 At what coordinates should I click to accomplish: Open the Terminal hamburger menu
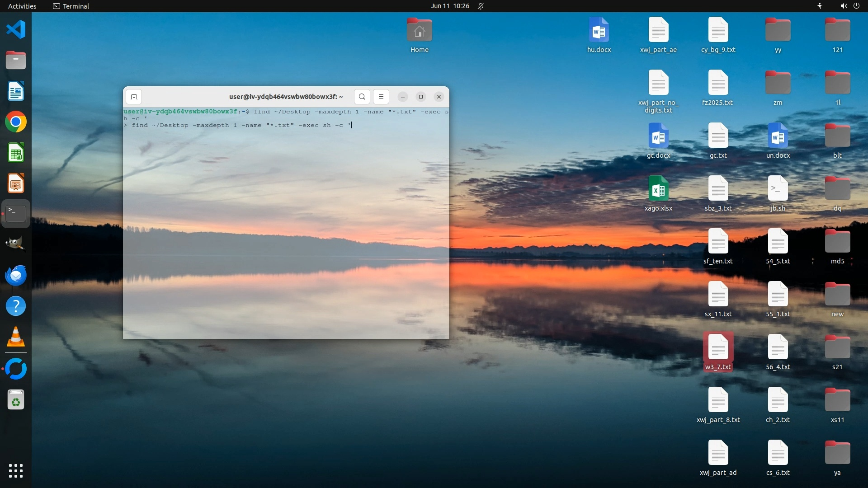381,97
